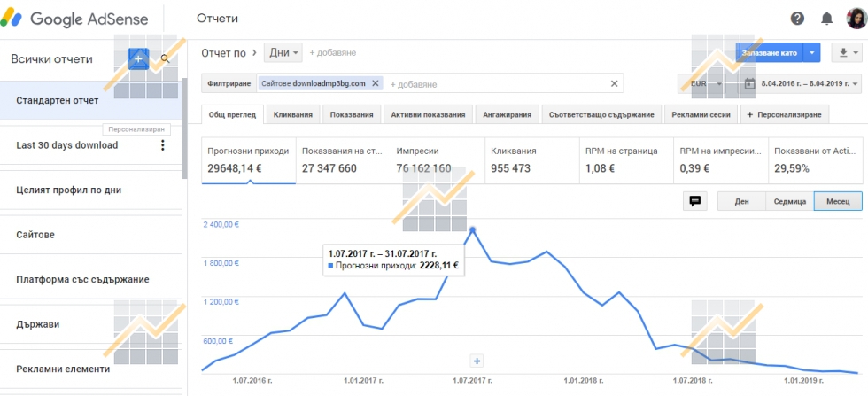This screenshot has height=396, width=868.
Task: Set chart granularity to Месец
Action: pyautogui.click(x=838, y=201)
